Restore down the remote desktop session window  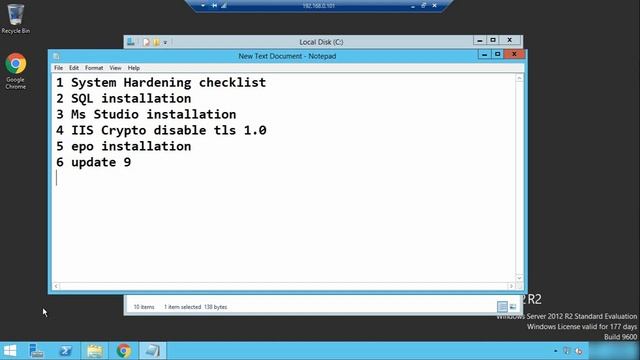[x=423, y=6]
